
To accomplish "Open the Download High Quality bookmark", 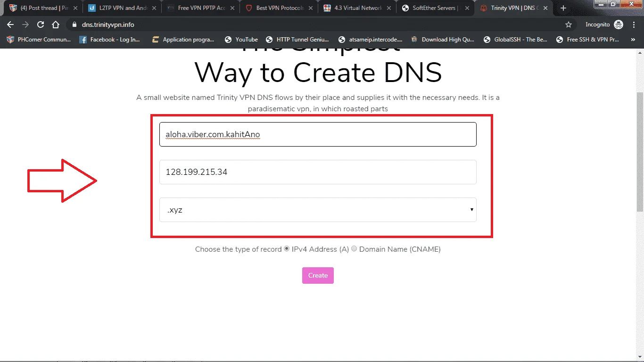I will [x=443, y=40].
